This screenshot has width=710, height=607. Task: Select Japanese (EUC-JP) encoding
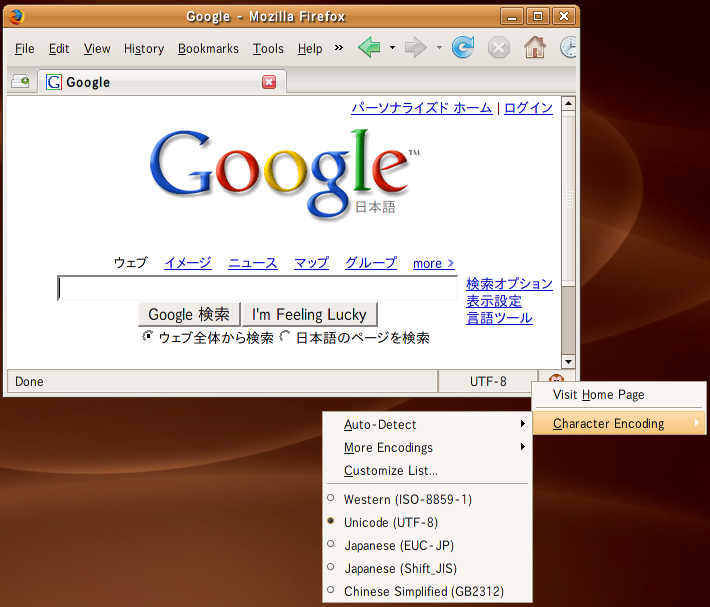pyautogui.click(x=427, y=545)
